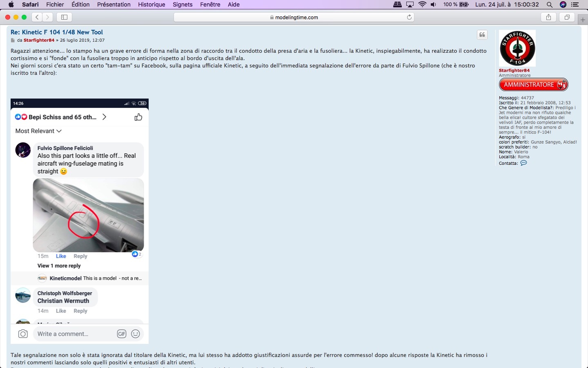Open the model photo with red circle

coord(88,215)
